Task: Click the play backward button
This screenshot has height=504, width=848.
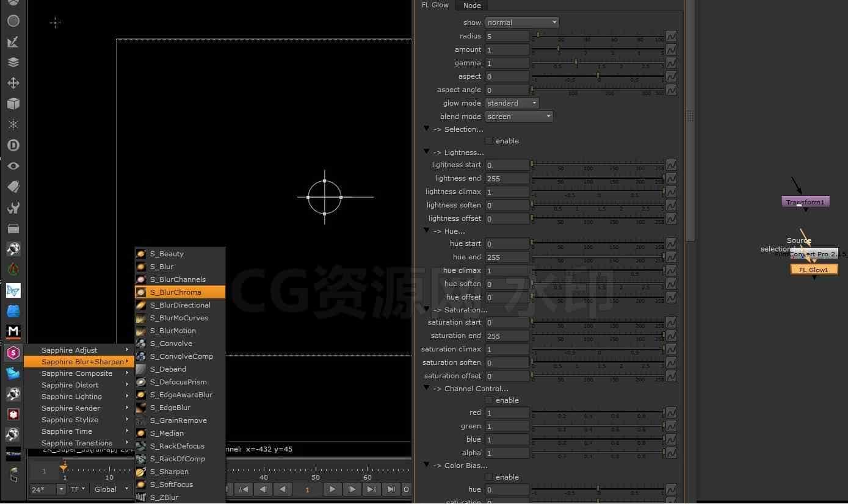Action: (283, 489)
